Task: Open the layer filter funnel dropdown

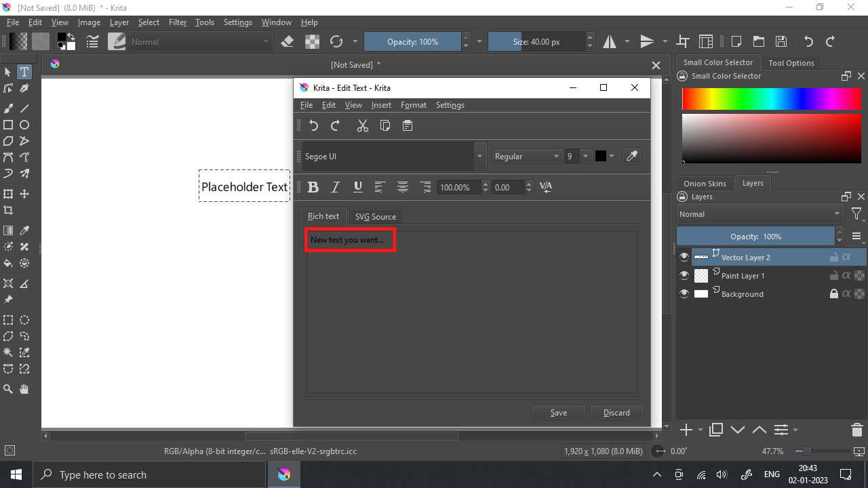Action: click(x=857, y=214)
